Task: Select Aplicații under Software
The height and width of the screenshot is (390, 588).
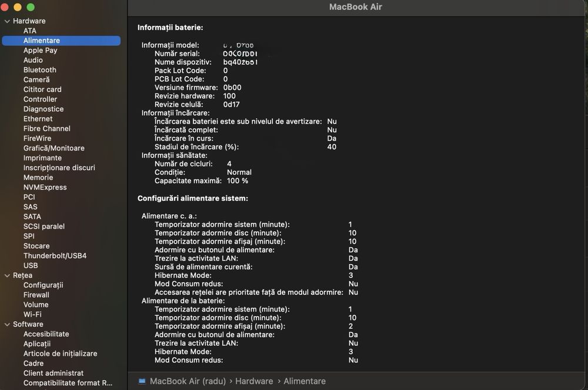Action: click(37, 344)
